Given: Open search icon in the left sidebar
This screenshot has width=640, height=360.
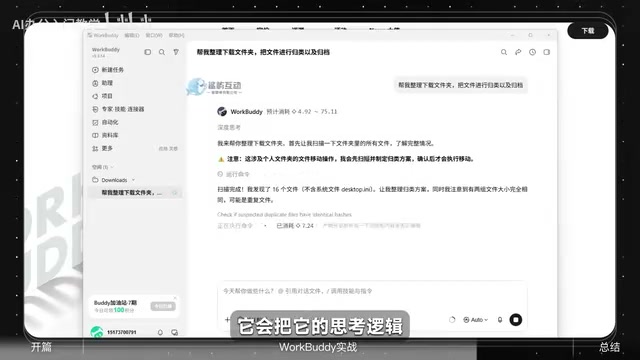Looking at the screenshot, I should click(x=162, y=52).
